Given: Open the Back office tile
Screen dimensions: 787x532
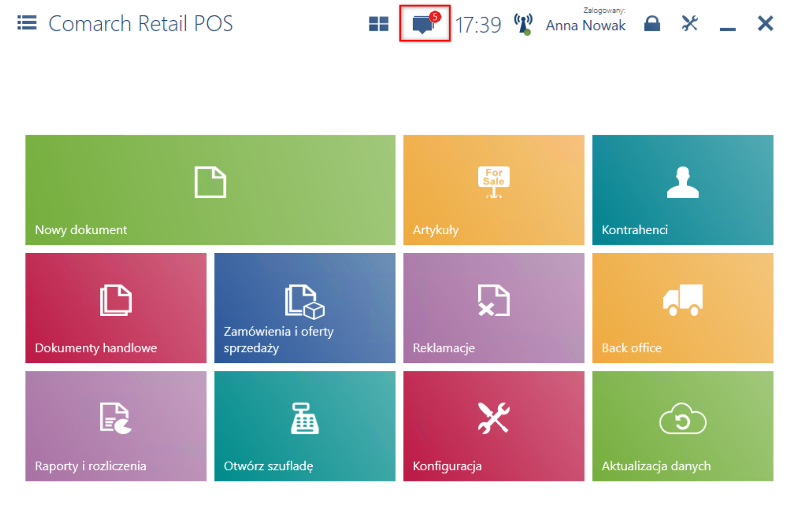Looking at the screenshot, I should tap(683, 308).
